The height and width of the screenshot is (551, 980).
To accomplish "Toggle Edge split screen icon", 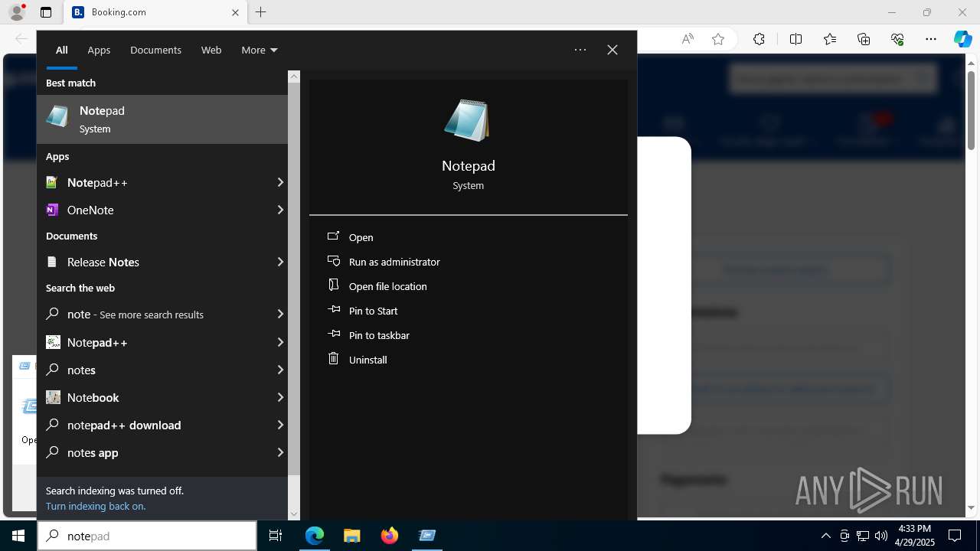I will pyautogui.click(x=795, y=39).
